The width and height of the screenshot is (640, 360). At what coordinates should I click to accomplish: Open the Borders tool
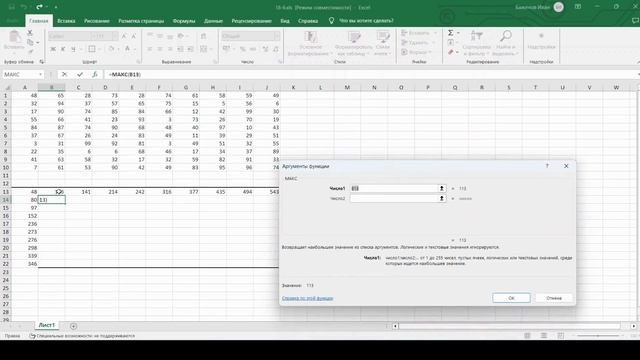coord(92,49)
